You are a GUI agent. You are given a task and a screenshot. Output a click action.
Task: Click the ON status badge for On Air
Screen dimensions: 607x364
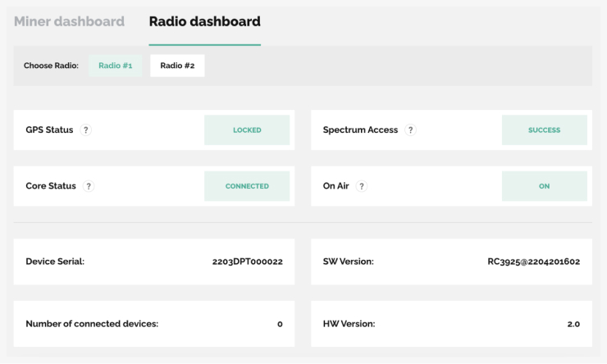click(545, 186)
